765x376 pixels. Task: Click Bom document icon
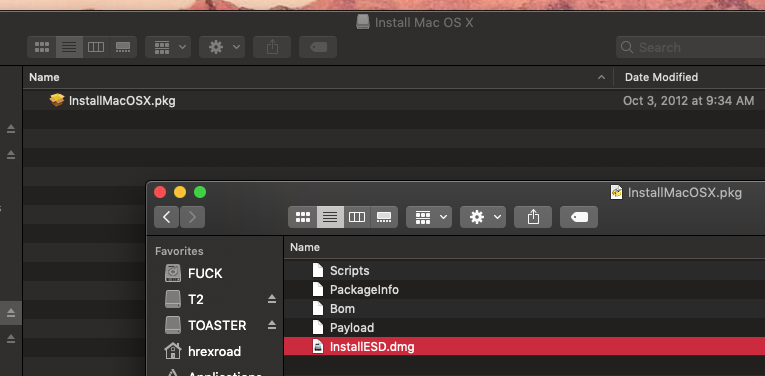coord(318,308)
